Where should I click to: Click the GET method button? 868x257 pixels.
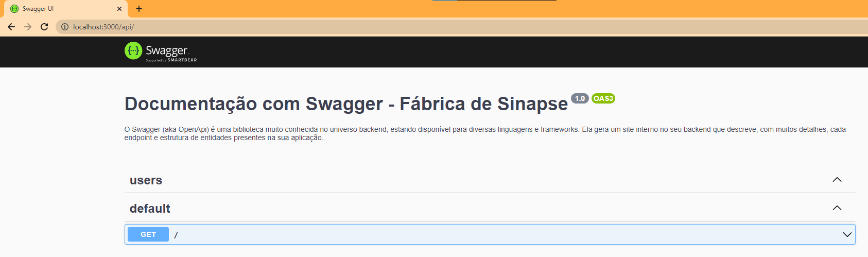point(148,234)
